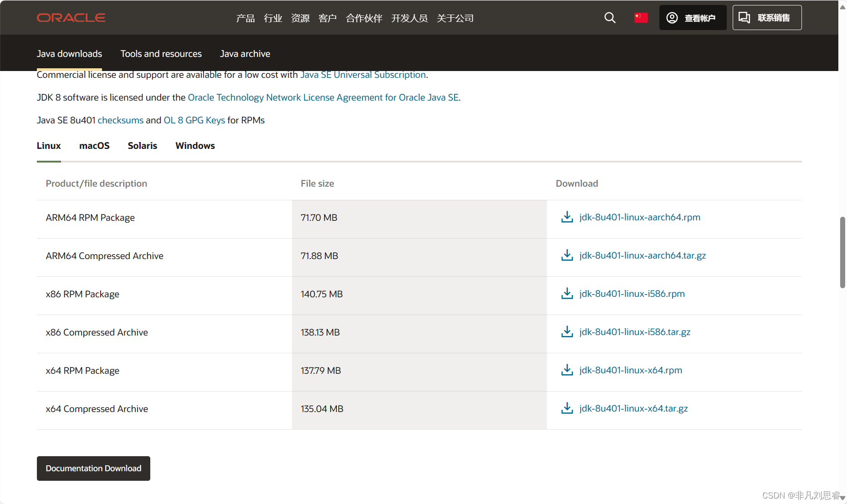This screenshot has width=847, height=504.
Task: Click the ARM64 Compressed Archive description
Action: [x=104, y=256]
